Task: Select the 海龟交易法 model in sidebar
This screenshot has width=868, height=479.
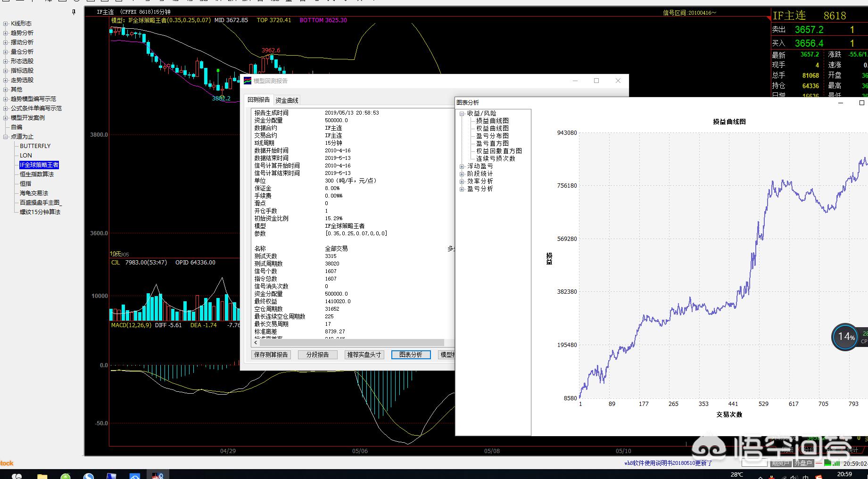Action: tap(34, 193)
